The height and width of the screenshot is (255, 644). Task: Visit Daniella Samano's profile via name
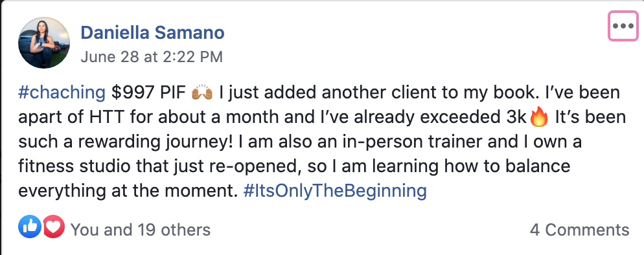(x=152, y=33)
